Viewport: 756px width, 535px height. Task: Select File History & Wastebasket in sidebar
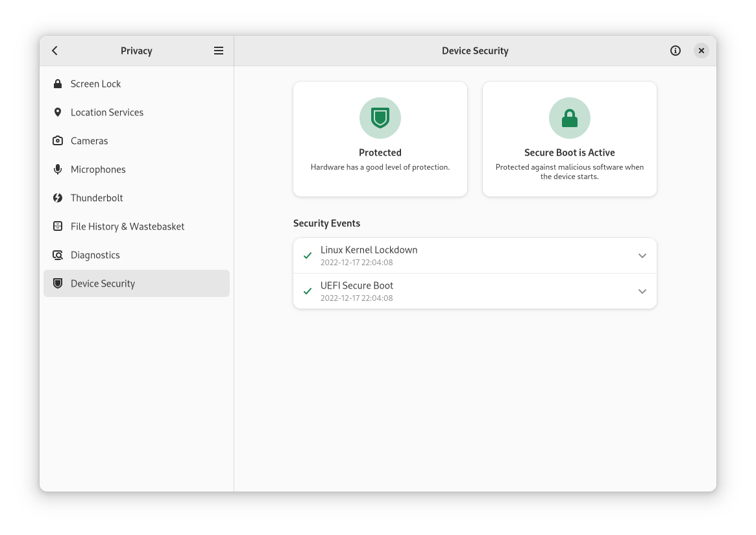(x=127, y=226)
